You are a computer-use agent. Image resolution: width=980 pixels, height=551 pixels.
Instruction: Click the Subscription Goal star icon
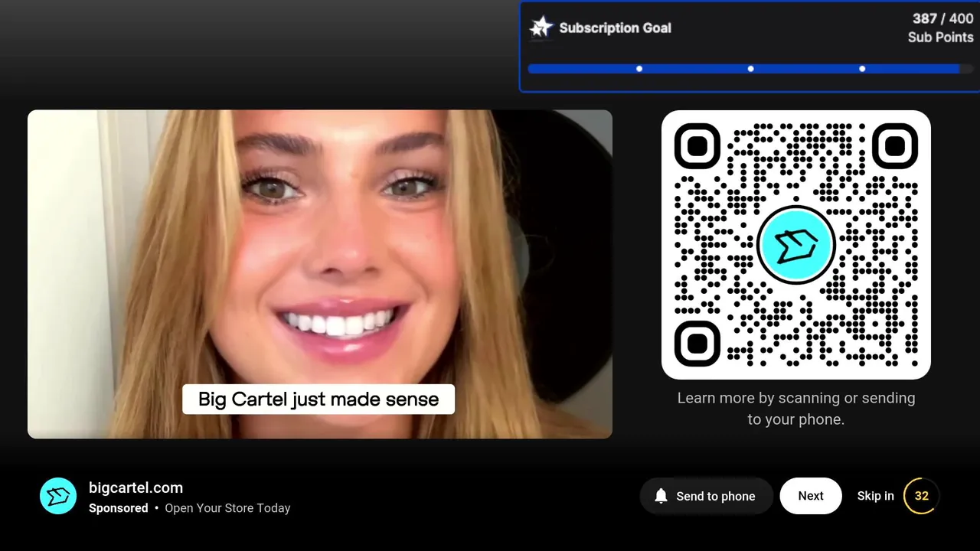[x=541, y=28]
